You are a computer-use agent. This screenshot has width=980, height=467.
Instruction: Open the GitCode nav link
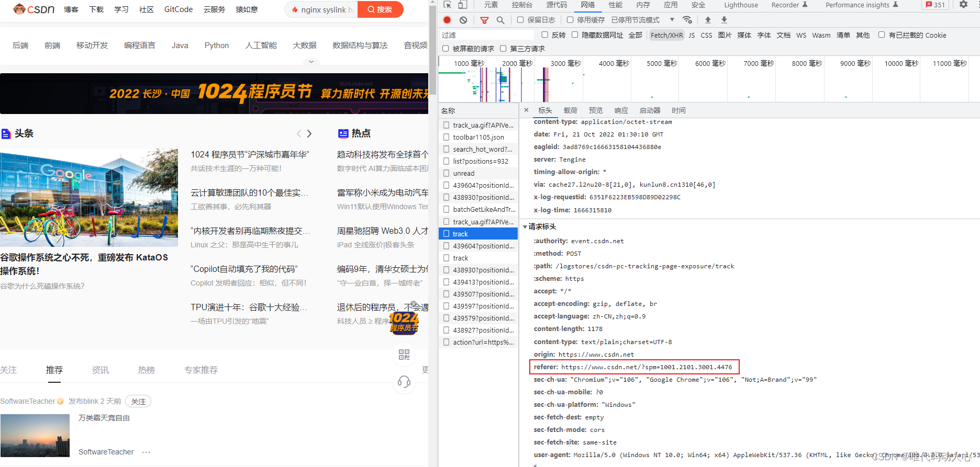coord(179,9)
